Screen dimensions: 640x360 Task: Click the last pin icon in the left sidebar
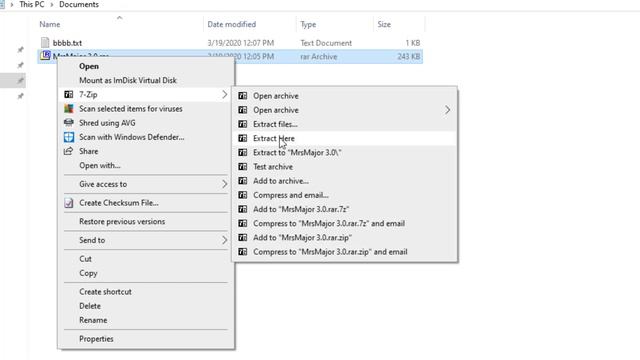(x=20, y=96)
